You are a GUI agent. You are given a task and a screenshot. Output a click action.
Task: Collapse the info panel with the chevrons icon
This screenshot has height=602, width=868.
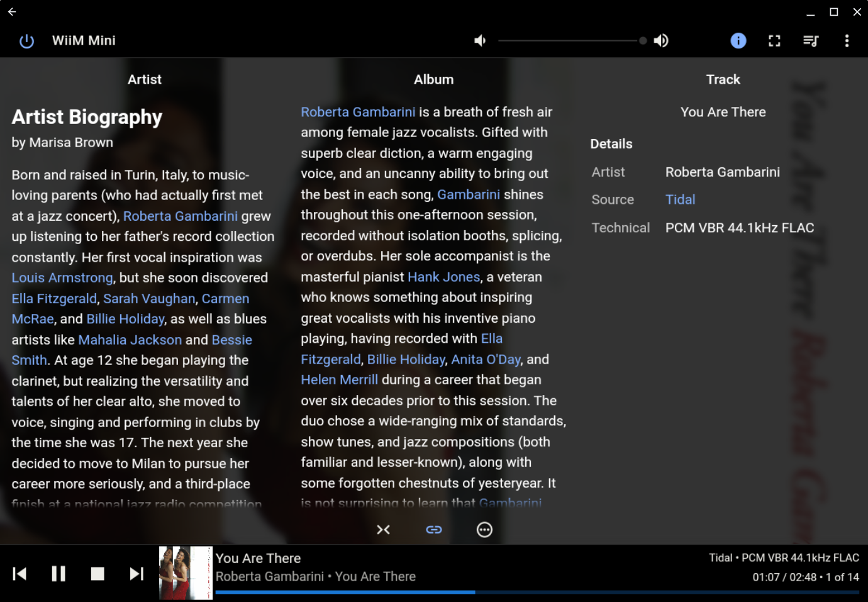pyautogui.click(x=383, y=530)
